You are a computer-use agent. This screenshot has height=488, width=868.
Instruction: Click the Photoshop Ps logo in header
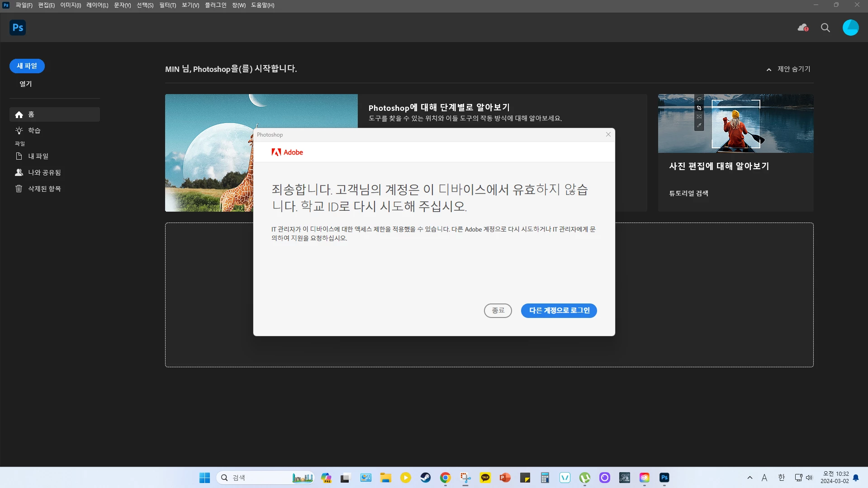click(x=18, y=28)
